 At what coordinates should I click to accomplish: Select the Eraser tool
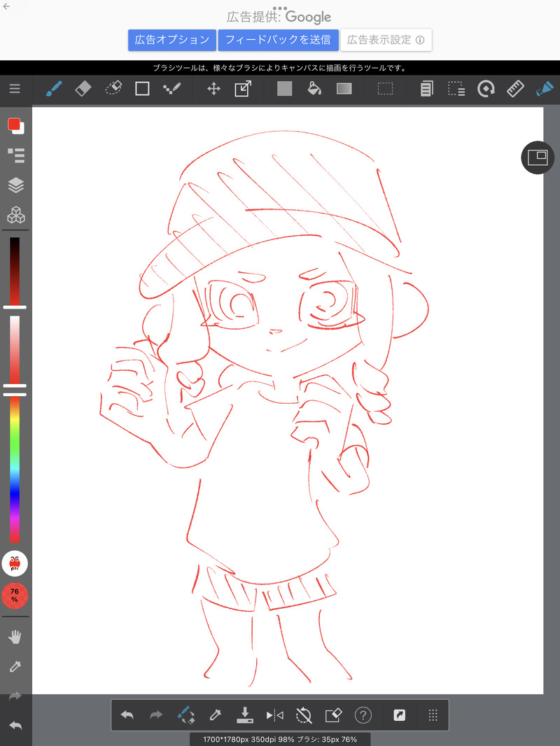[x=83, y=89]
